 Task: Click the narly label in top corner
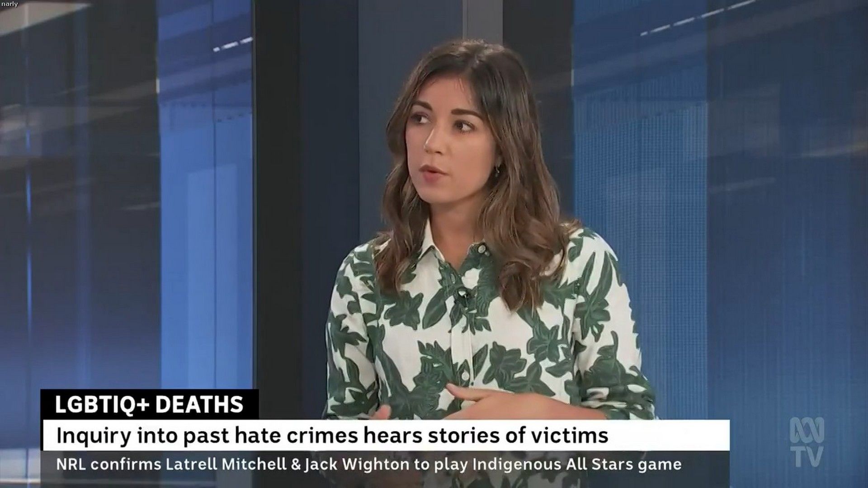pyautogui.click(x=9, y=4)
